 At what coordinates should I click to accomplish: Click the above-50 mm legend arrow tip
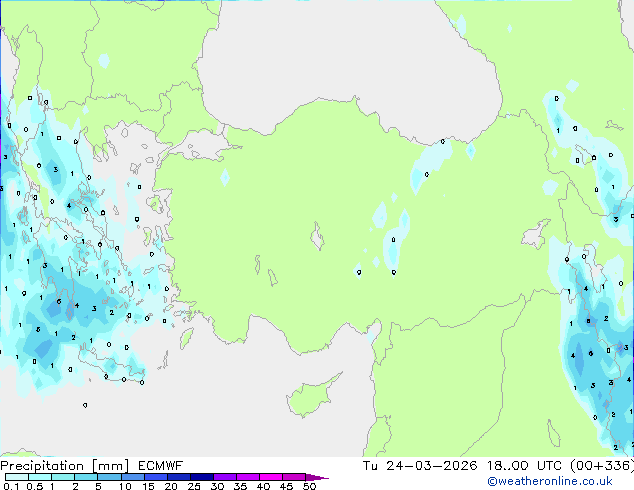coord(317,477)
